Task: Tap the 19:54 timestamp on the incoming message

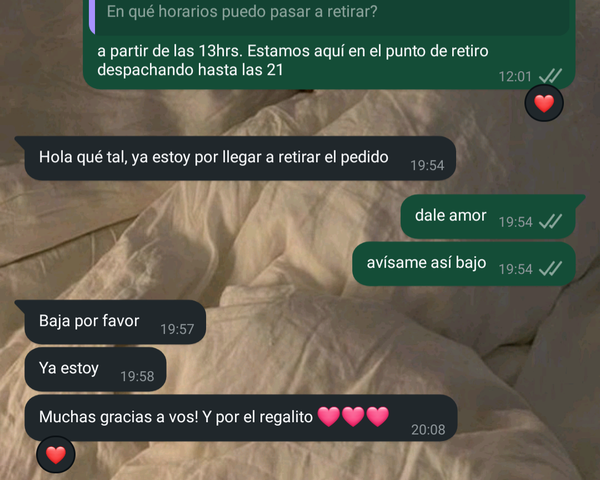Action: pyautogui.click(x=427, y=165)
